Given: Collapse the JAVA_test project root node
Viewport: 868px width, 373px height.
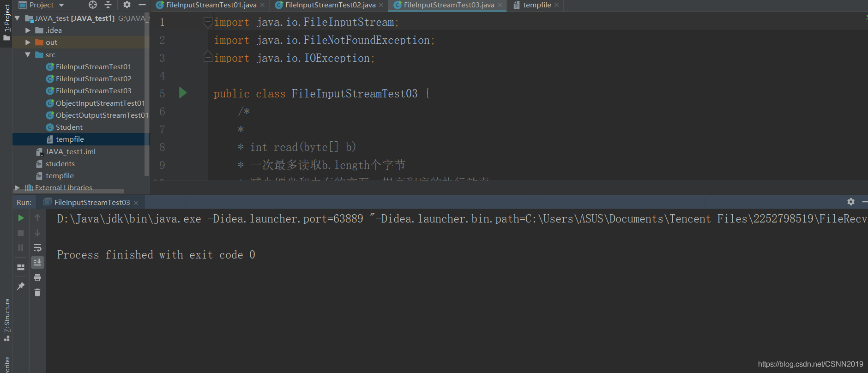Looking at the screenshot, I should 18,18.
